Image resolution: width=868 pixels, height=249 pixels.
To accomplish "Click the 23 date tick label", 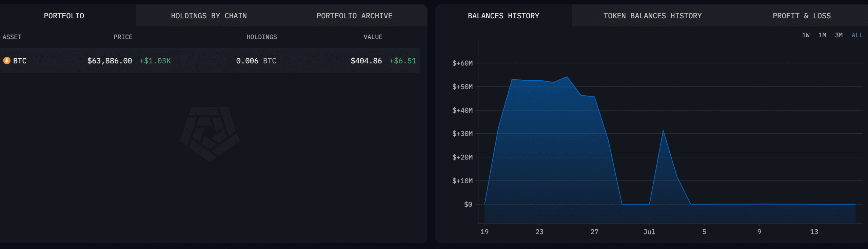I will (x=539, y=232).
